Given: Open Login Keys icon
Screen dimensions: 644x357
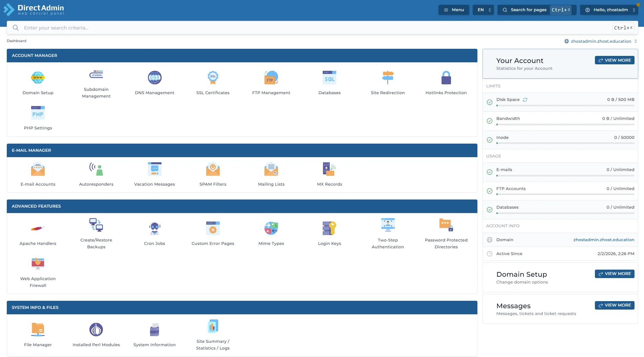Looking at the screenshot, I should [329, 228].
